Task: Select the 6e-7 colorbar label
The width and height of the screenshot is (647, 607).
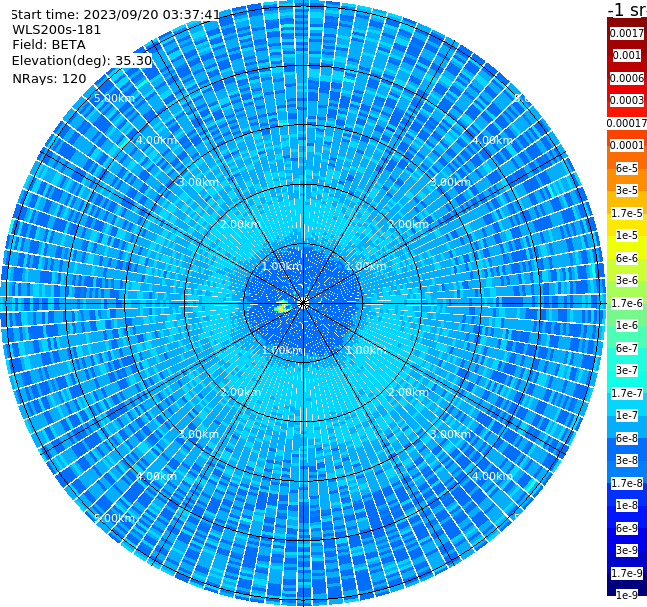Action: (627, 348)
